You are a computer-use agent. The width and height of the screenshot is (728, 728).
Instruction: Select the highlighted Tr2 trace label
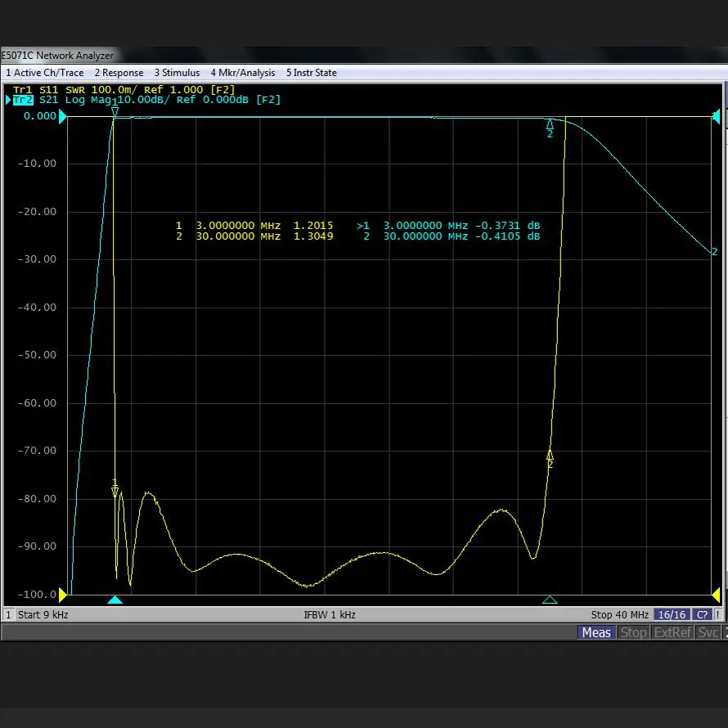(x=23, y=100)
